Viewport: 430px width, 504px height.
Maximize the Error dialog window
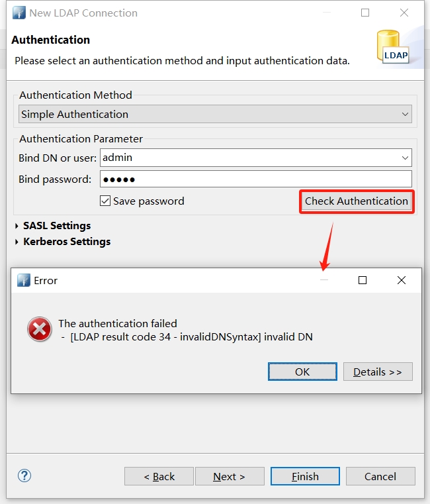363,280
